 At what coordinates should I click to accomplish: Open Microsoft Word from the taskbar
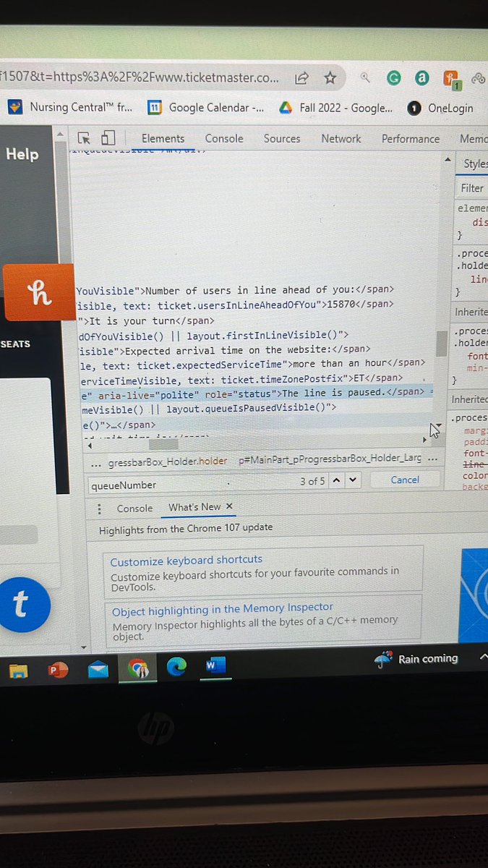(x=215, y=665)
